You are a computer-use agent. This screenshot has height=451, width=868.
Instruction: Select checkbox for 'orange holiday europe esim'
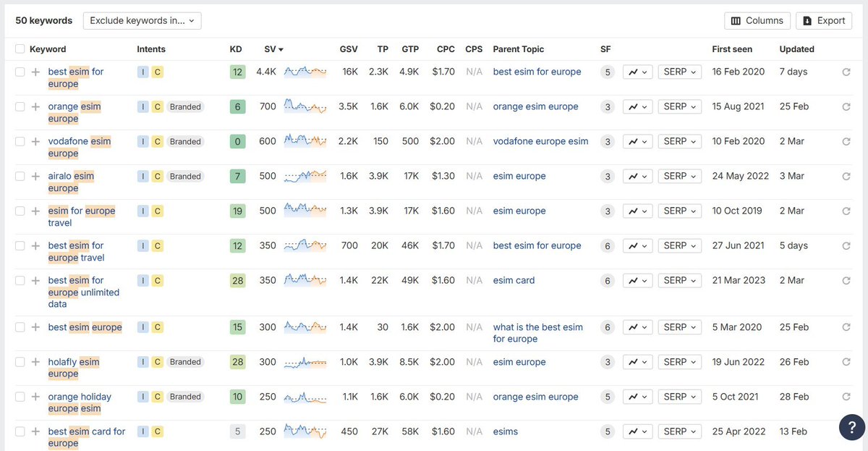click(20, 397)
